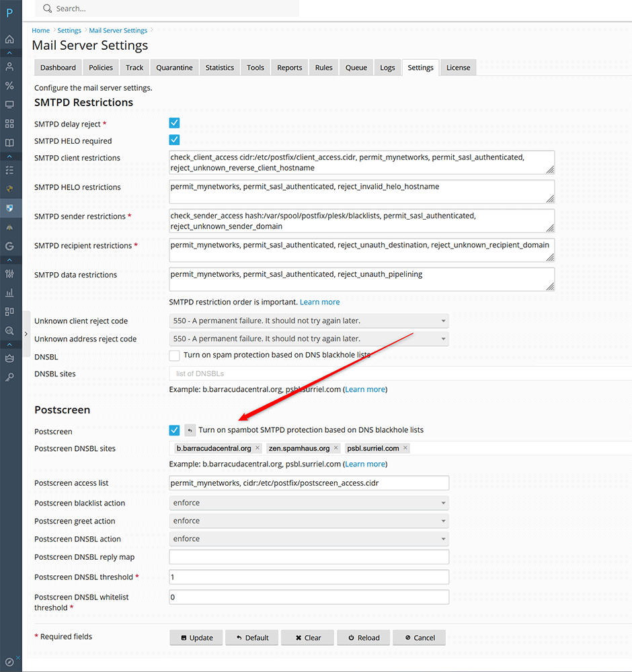Viewport: 632px width, 672px height.
Task: Click the Clear button
Action: [x=308, y=638]
